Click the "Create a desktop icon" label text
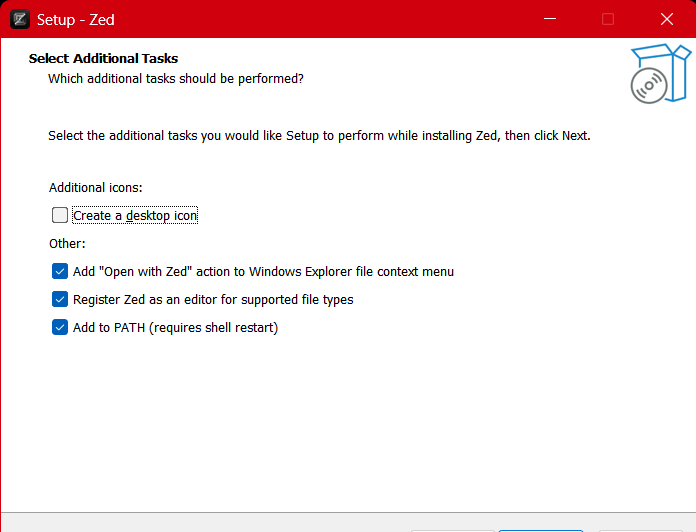This screenshot has height=532, width=696. 135,216
